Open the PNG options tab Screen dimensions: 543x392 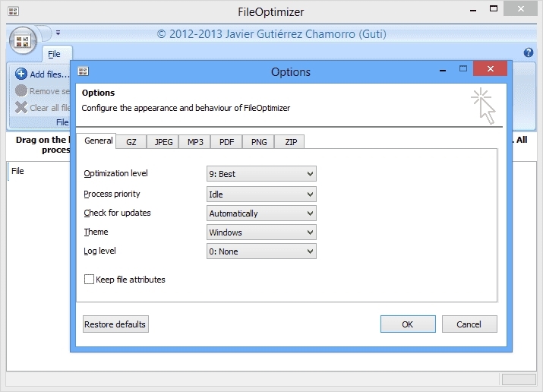click(x=259, y=142)
